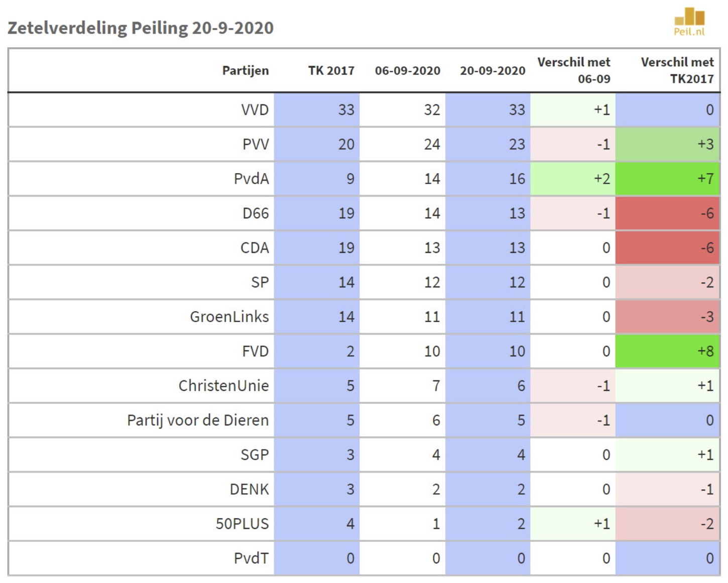Click the Partijen column header
This screenshot has width=728, height=583.
pyautogui.click(x=245, y=71)
